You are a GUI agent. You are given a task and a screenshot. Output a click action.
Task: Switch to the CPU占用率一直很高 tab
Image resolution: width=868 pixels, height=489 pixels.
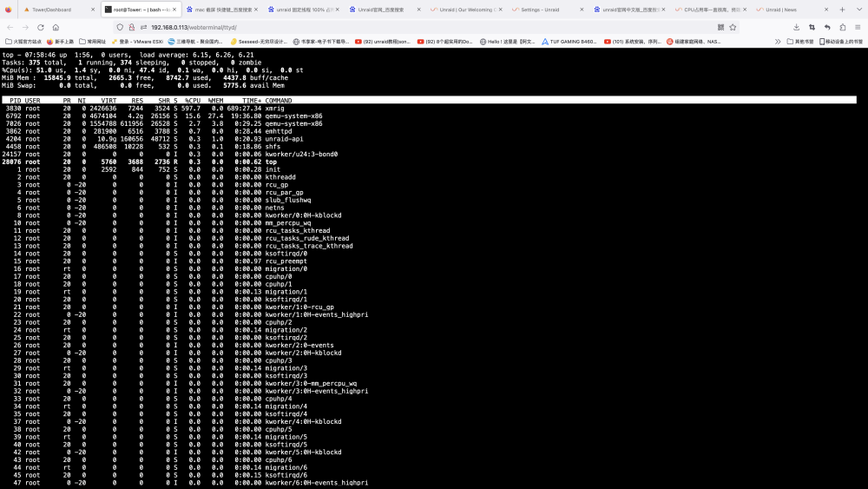[712, 10]
